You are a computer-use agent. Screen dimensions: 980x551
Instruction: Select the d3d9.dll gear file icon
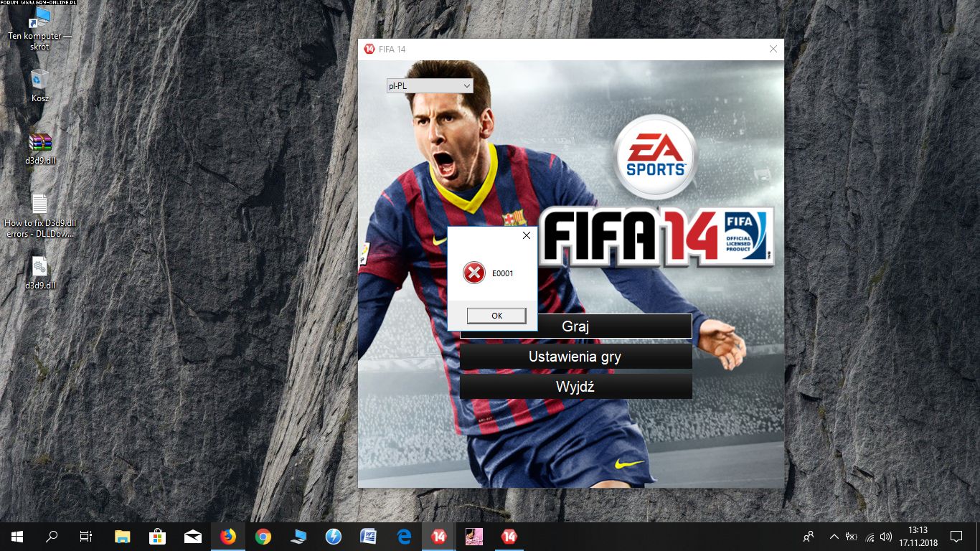[x=40, y=273]
